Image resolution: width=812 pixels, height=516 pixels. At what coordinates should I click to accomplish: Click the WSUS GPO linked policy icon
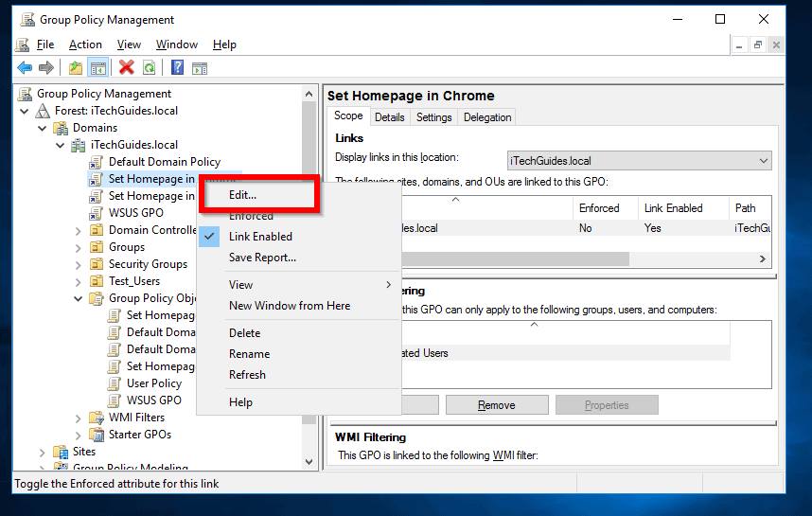coord(96,213)
